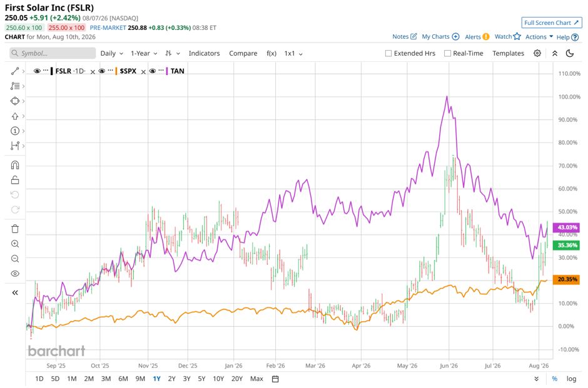The width and height of the screenshot is (588, 388).
Task: Open the f(x) expressions menu
Action: click(271, 53)
